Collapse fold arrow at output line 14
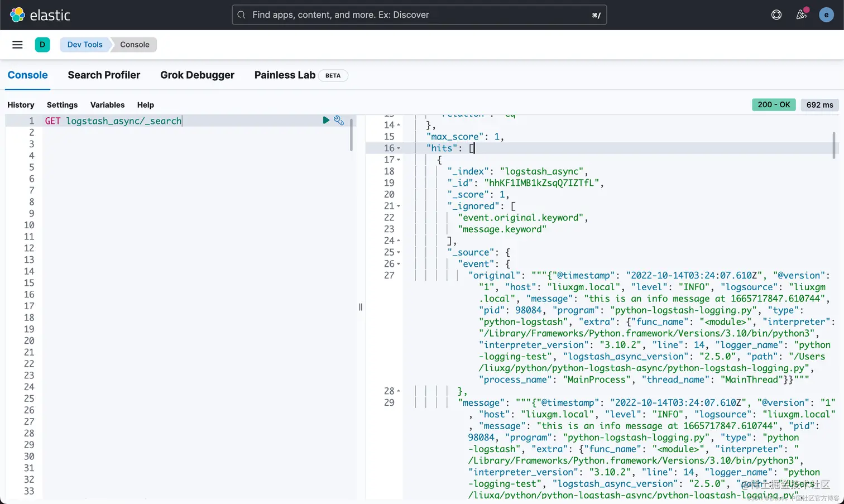The width and height of the screenshot is (844, 504). pyautogui.click(x=399, y=125)
